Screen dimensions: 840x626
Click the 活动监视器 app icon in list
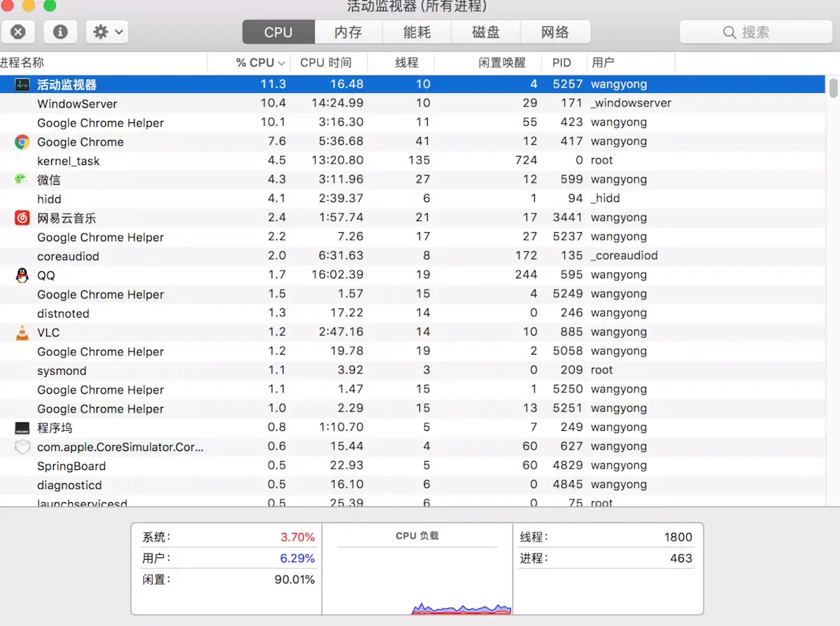point(22,85)
